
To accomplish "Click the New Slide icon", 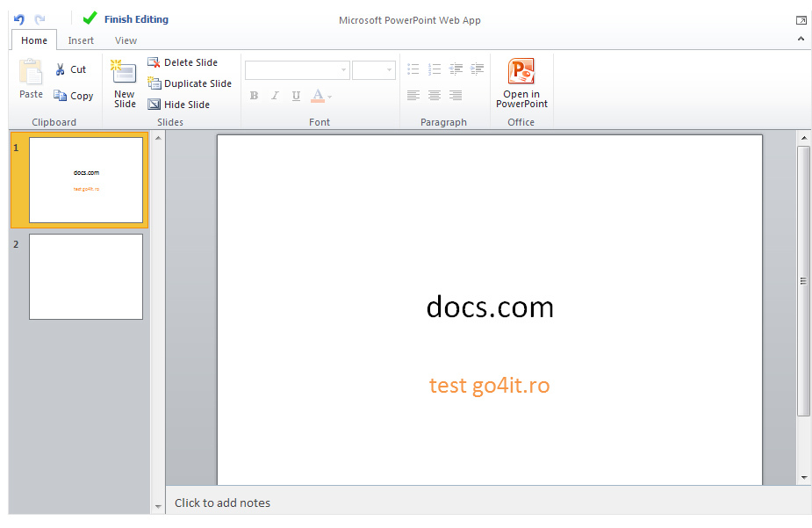I will [123, 71].
